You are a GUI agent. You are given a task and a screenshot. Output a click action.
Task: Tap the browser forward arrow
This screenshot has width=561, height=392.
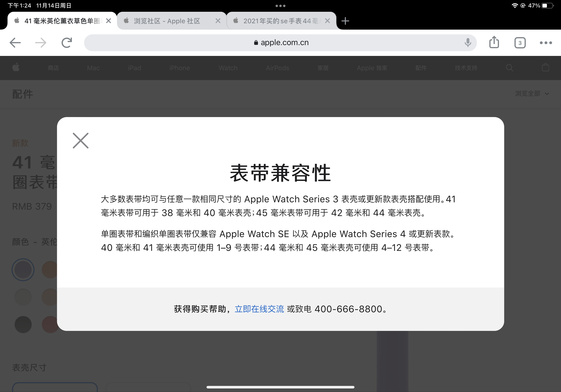tap(41, 43)
